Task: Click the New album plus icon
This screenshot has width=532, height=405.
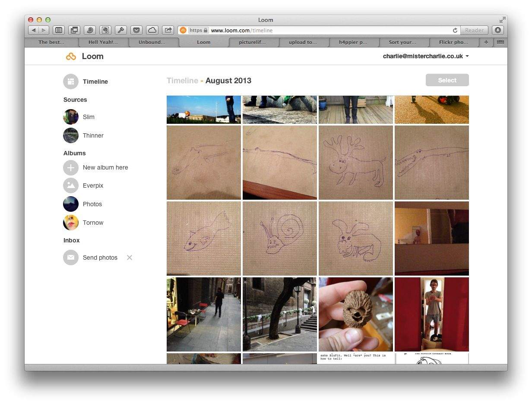Action: click(x=71, y=167)
